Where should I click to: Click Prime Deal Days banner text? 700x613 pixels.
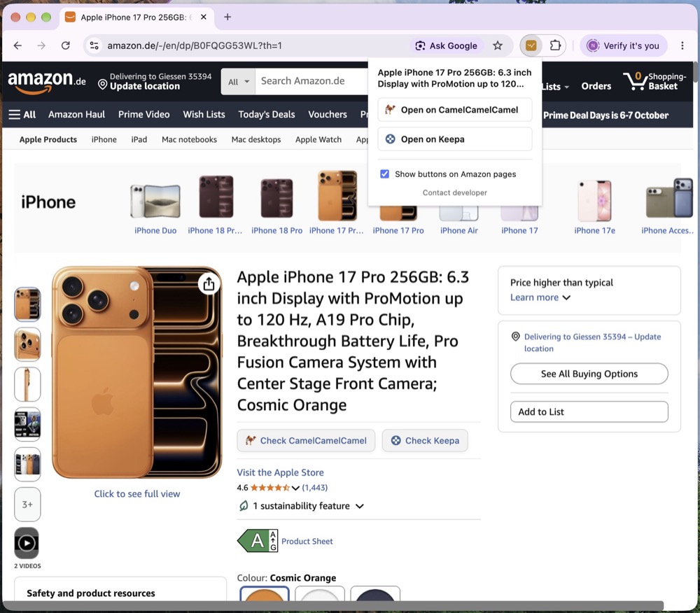coord(605,115)
